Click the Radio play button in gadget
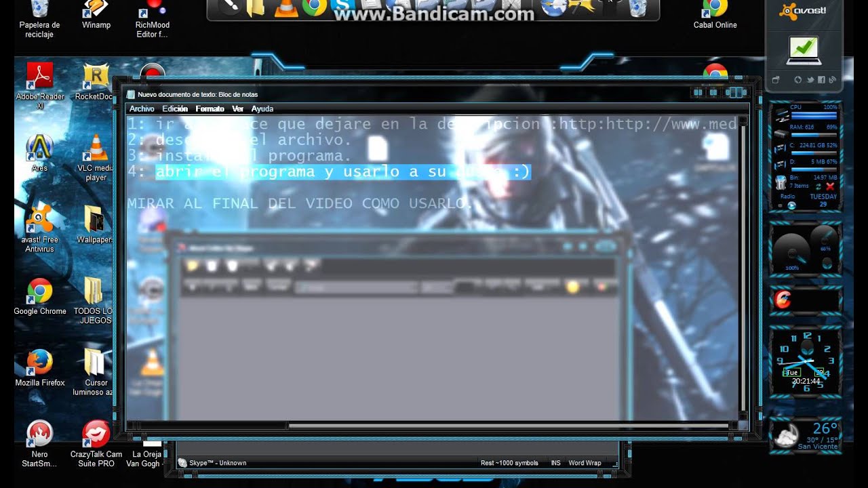Screen dimensions: 868x488 point(791,205)
